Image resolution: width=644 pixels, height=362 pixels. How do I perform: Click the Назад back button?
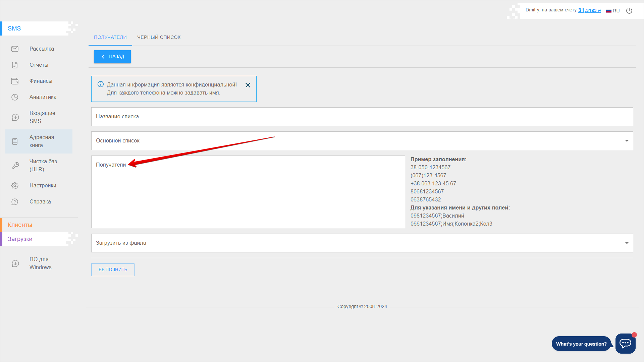coord(112,57)
